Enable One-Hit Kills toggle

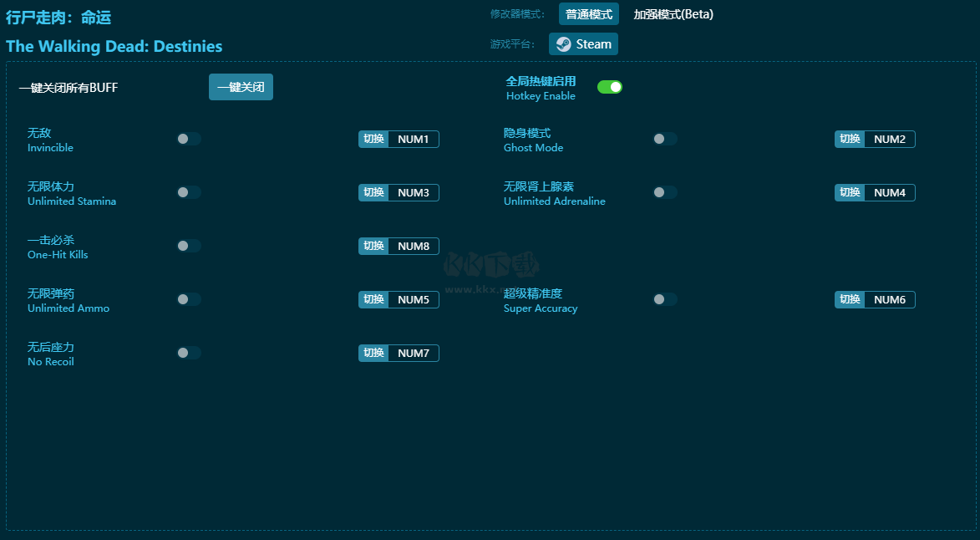(x=189, y=246)
